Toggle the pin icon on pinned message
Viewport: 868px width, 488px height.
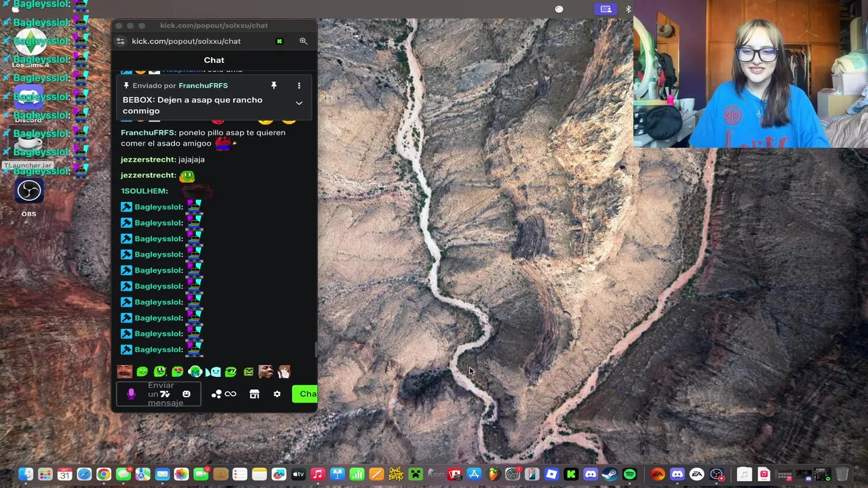point(274,85)
